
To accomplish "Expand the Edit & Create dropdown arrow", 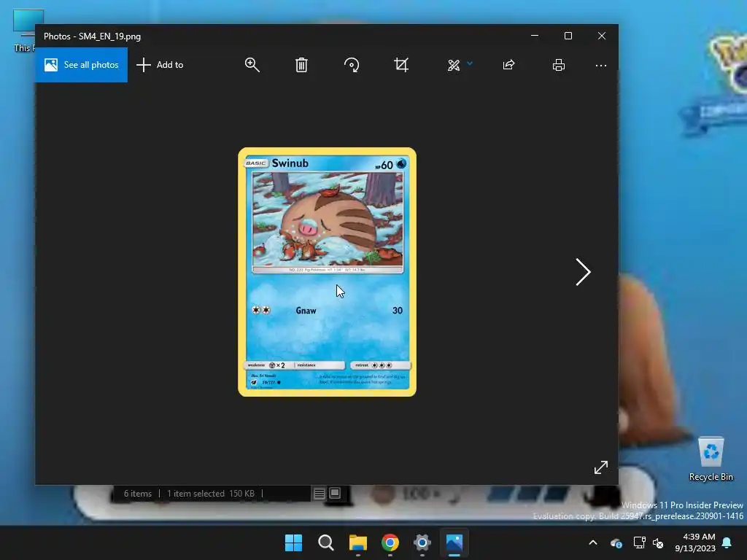I will [470, 63].
